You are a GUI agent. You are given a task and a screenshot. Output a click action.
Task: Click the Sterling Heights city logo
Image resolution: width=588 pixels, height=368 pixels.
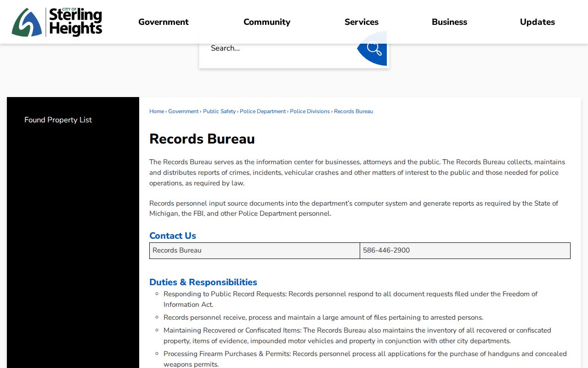[57, 22]
